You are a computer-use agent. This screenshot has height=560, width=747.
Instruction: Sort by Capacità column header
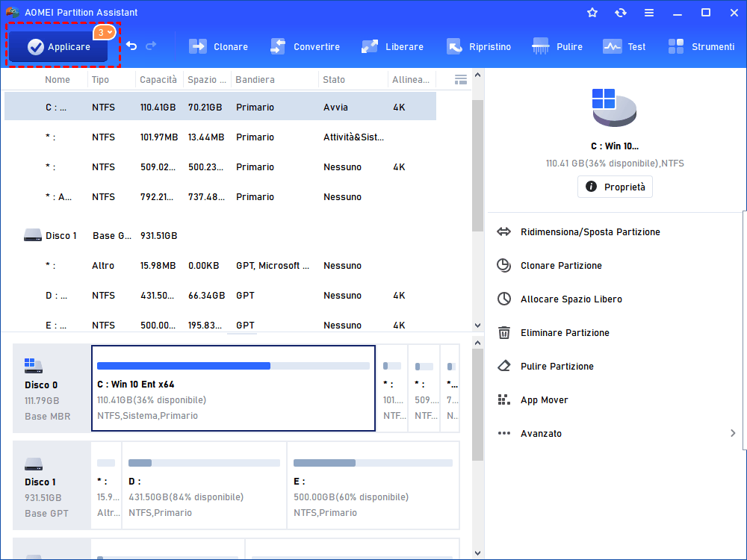pos(158,80)
